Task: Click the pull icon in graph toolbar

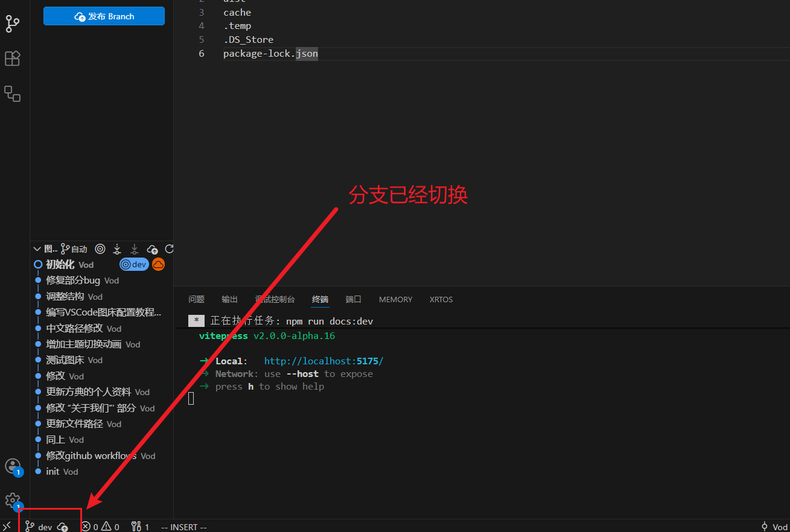Action: 135,249
